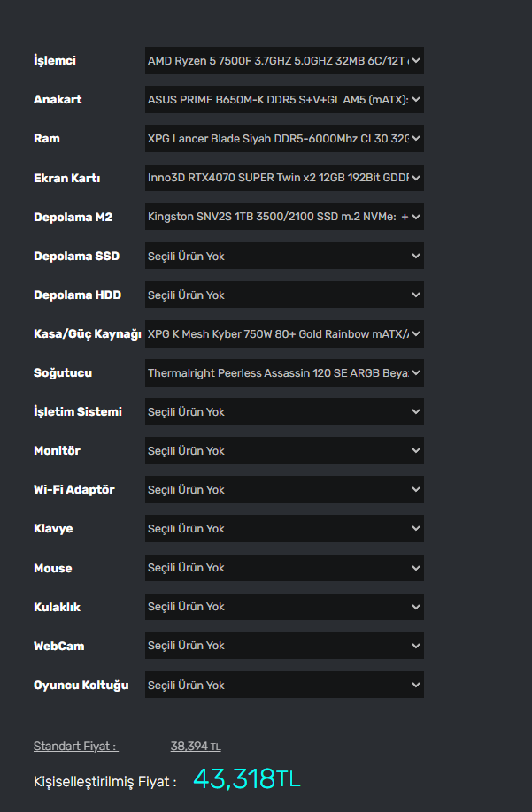Click the Anakart row label
The width and height of the screenshot is (532, 812).
click(x=58, y=99)
